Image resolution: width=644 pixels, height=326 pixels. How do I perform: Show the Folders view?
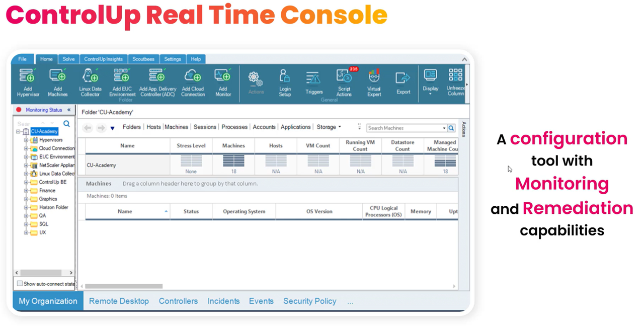tap(132, 127)
